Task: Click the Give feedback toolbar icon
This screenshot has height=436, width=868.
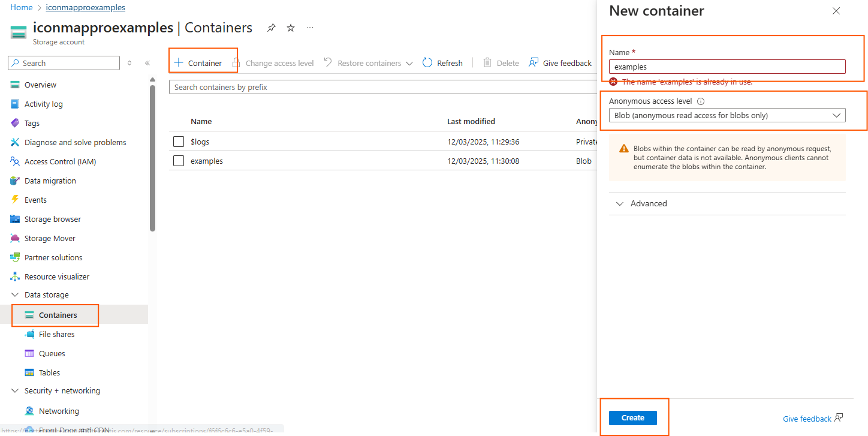Action: pos(533,63)
